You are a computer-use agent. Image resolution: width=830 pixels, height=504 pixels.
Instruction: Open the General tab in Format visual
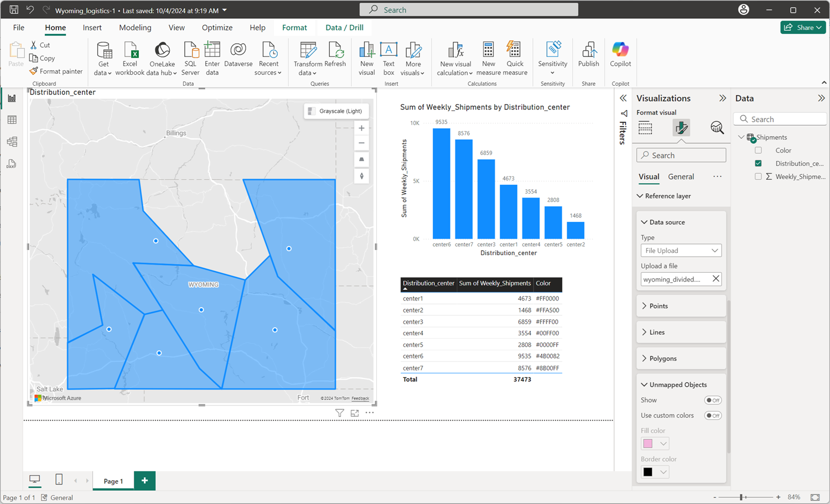coord(681,176)
